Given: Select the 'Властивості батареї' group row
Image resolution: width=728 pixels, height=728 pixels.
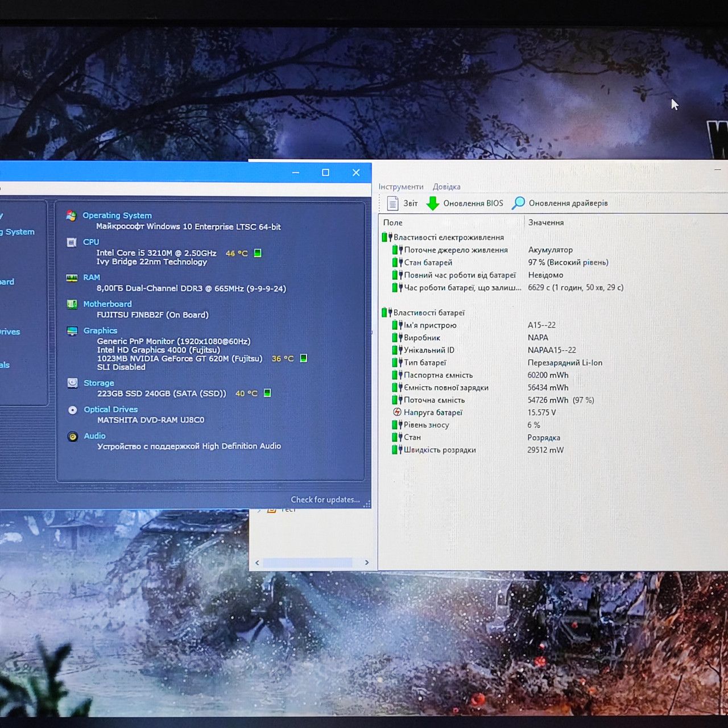Looking at the screenshot, I should [424, 312].
